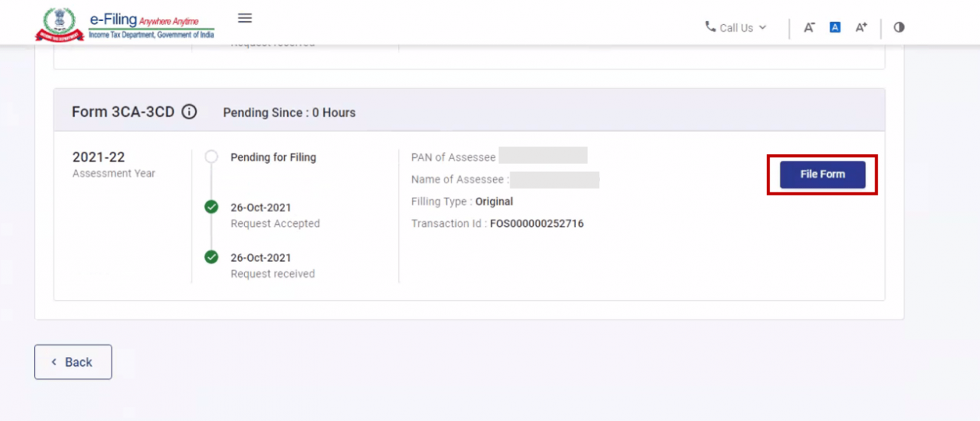
Task: Toggle the high contrast mode icon
Action: point(899,27)
